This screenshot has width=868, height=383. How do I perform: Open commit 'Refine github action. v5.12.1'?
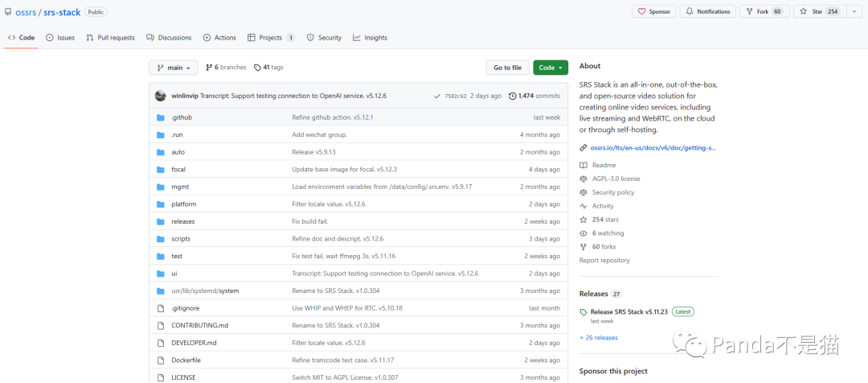(x=333, y=117)
